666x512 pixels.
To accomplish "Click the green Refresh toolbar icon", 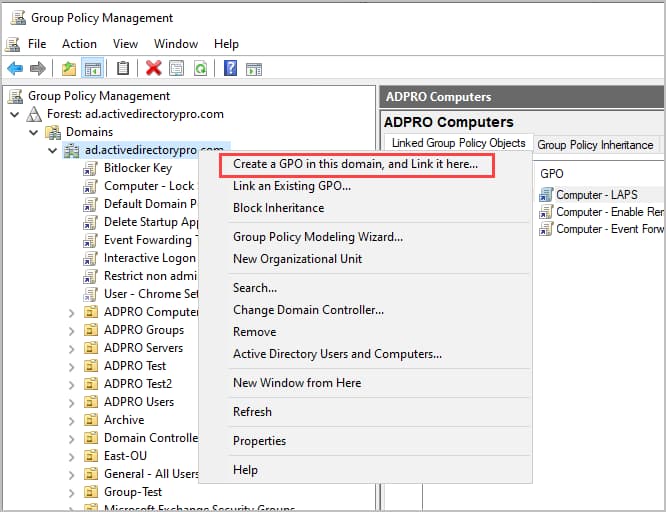I will (x=201, y=68).
